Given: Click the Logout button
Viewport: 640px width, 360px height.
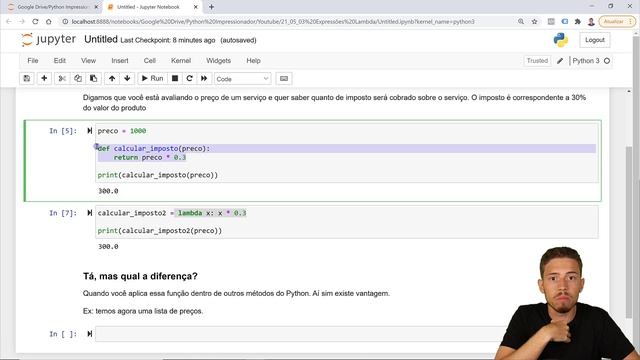Looking at the screenshot, I should tap(594, 40).
